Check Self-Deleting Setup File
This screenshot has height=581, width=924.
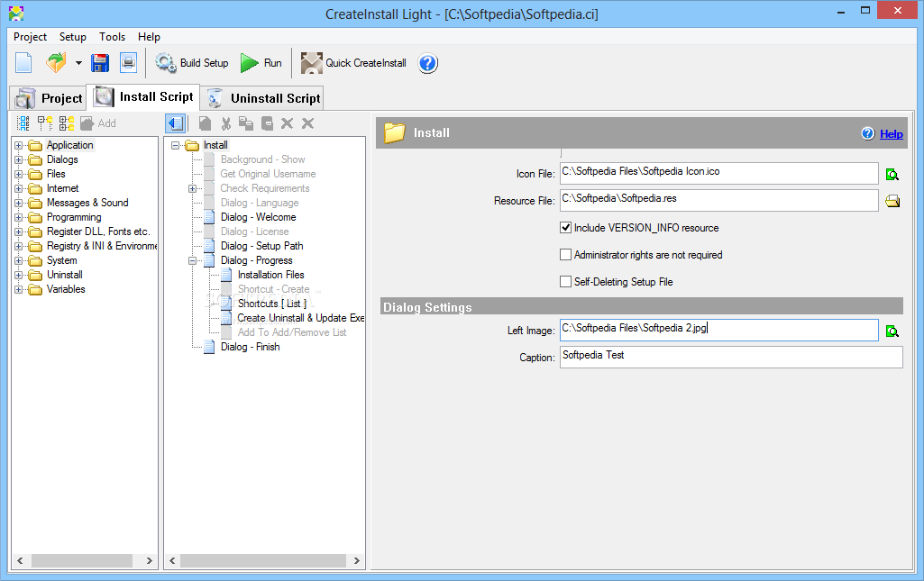566,281
